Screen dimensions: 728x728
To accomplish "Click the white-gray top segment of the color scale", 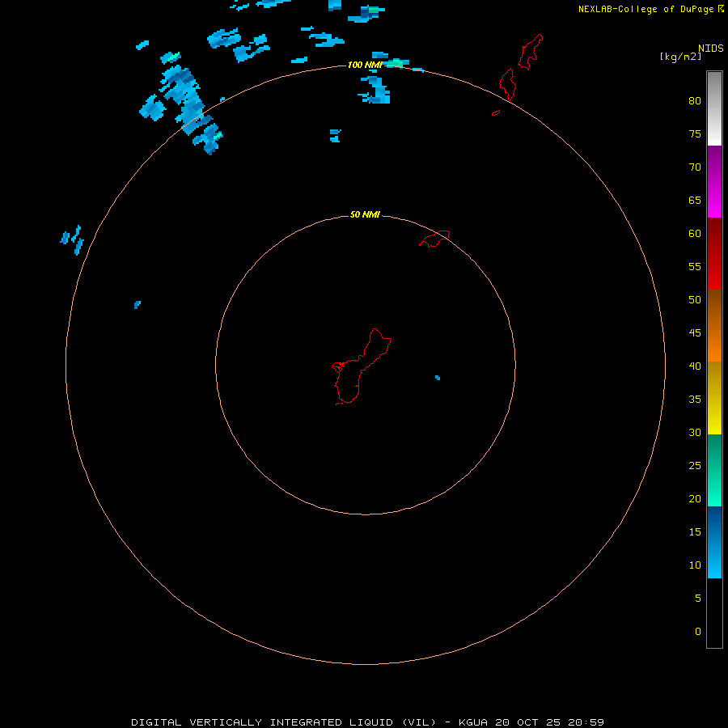I will [x=714, y=108].
